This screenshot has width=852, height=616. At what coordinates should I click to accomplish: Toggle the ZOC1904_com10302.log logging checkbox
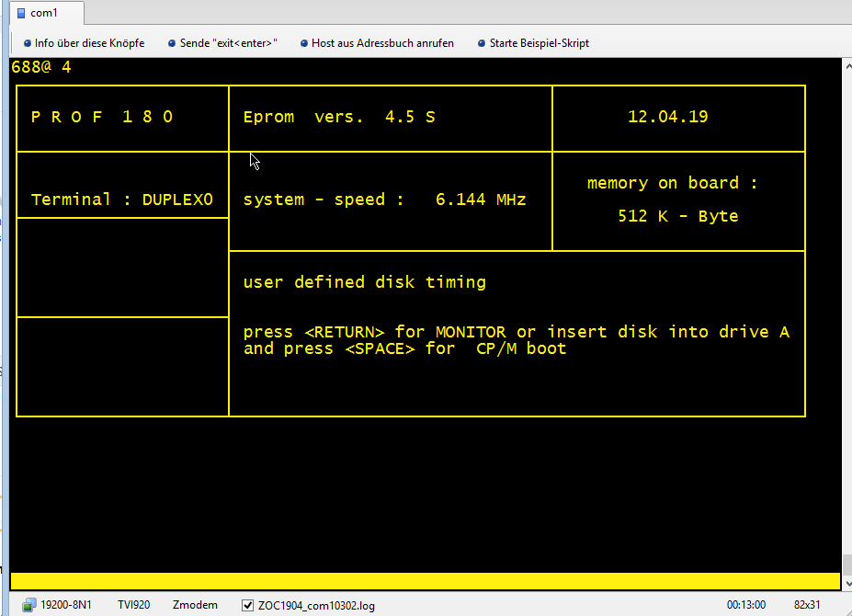click(x=247, y=605)
